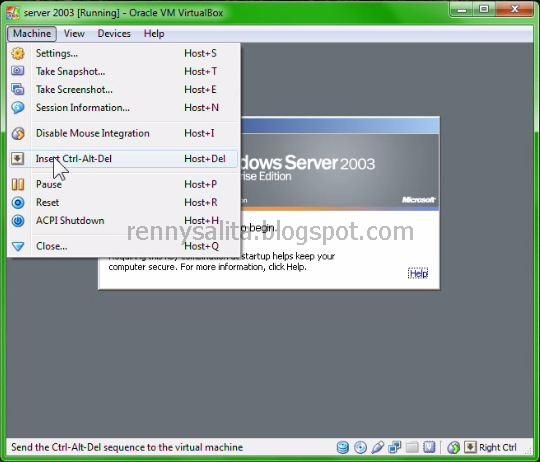Click the Take Snapshot camera icon
Image resolution: width=540 pixels, height=462 pixels.
click(x=18, y=71)
